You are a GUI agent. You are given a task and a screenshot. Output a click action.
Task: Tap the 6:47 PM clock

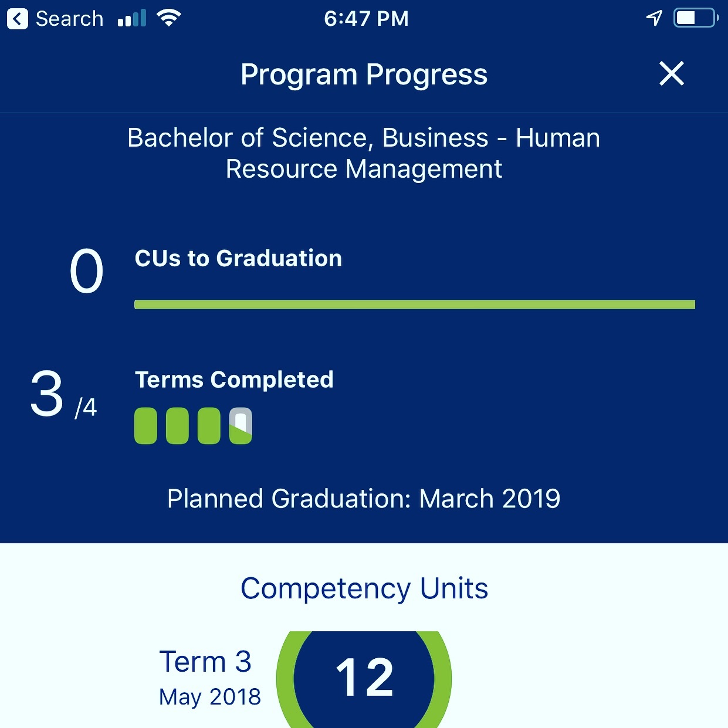pyautogui.click(x=366, y=19)
